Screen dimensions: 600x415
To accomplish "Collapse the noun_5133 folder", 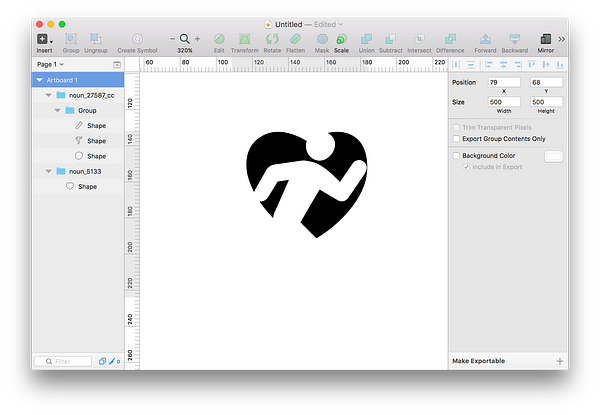I will click(x=48, y=171).
